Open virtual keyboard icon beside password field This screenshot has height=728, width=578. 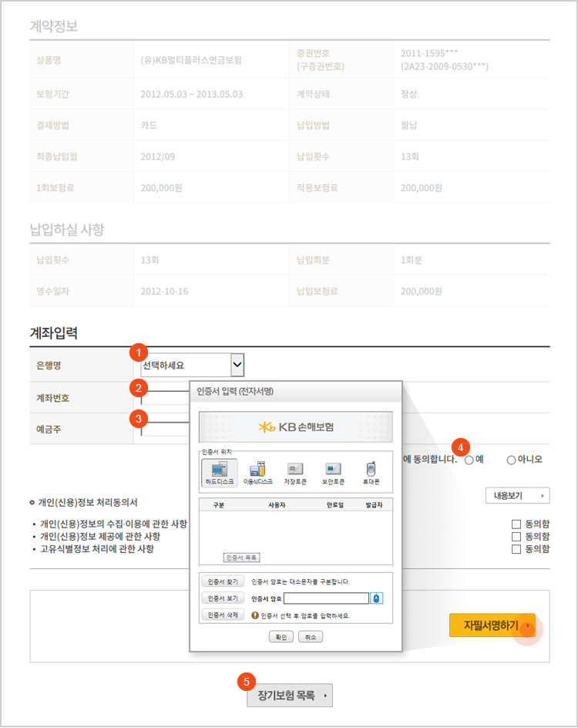click(377, 598)
